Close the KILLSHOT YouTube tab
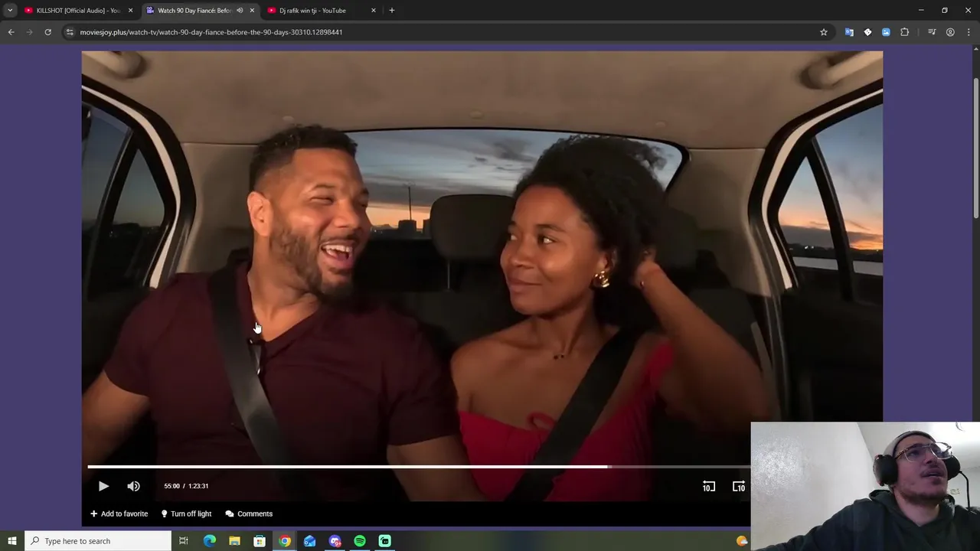 coord(130,11)
